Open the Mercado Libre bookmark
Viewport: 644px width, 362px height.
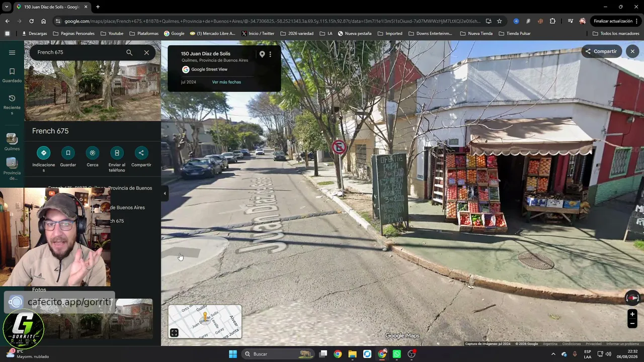212,34
